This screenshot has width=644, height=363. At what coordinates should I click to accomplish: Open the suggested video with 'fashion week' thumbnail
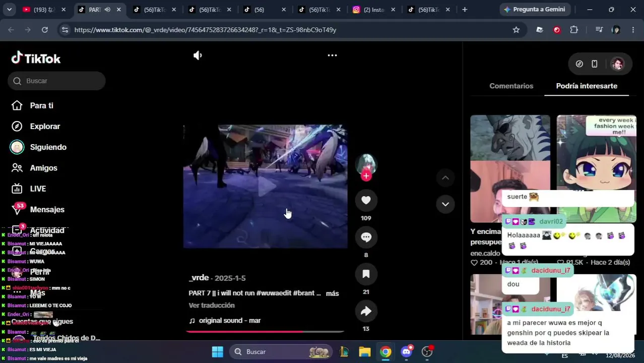(x=596, y=168)
